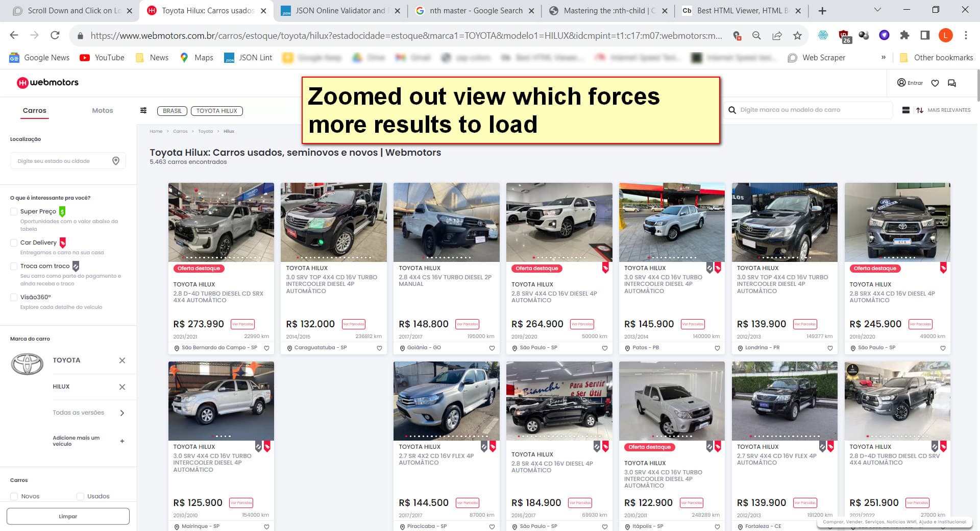The image size is (980, 531).
Task: Favorite the R$ 273.990 Hilux listing
Action: (266, 348)
